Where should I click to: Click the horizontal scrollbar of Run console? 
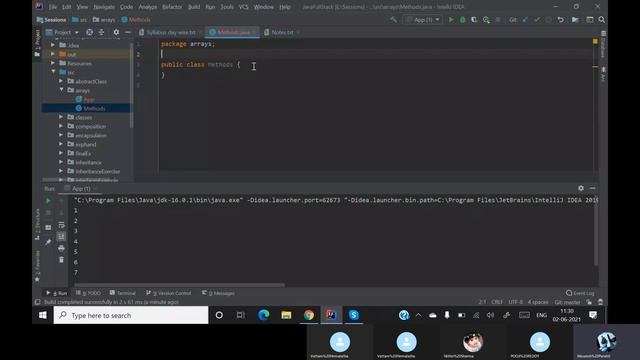179,285
